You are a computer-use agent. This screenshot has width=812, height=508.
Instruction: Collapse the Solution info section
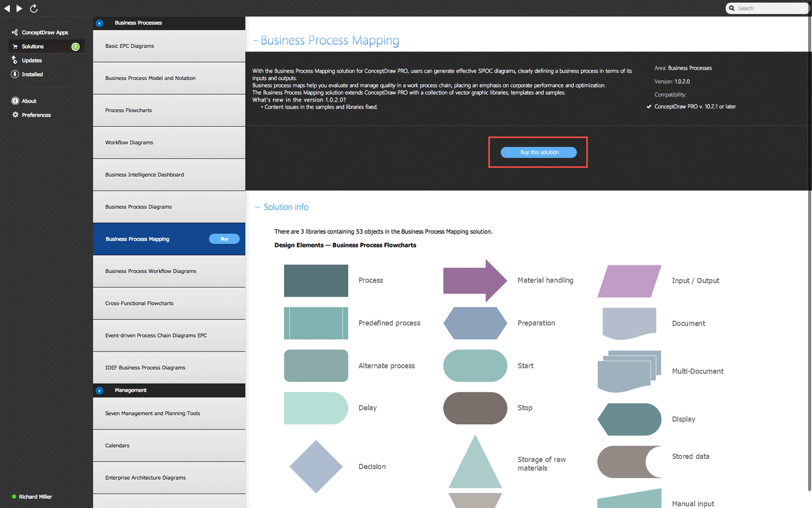[257, 207]
